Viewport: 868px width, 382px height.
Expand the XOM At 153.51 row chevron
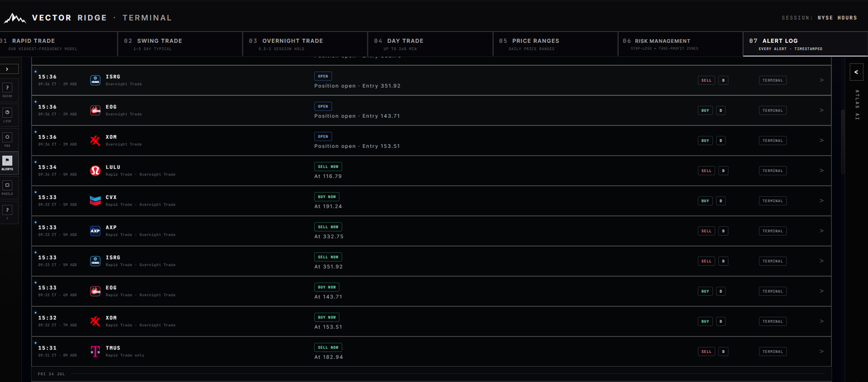click(x=821, y=322)
